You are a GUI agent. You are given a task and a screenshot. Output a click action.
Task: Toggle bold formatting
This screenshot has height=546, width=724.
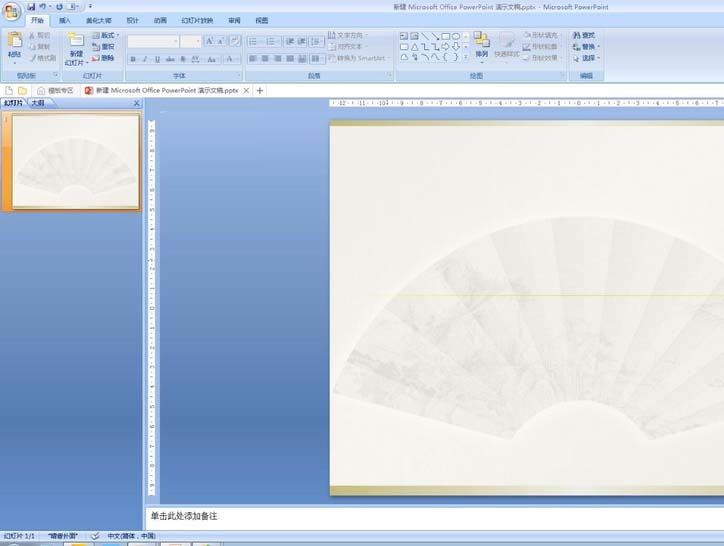[133, 59]
